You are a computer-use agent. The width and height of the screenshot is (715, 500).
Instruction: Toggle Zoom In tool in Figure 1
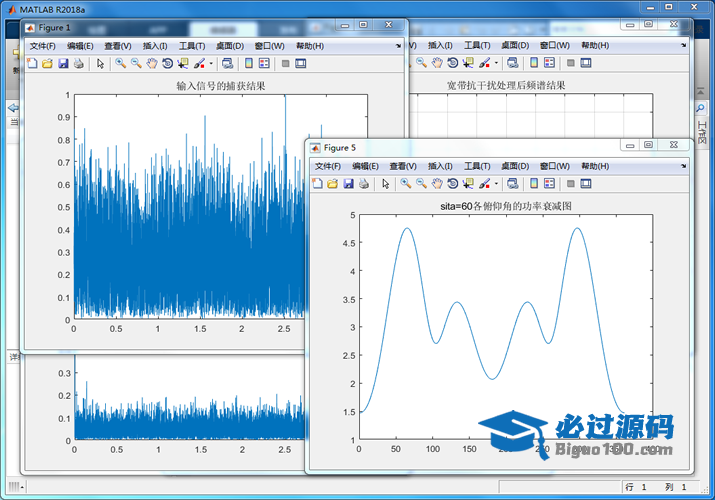(120, 63)
